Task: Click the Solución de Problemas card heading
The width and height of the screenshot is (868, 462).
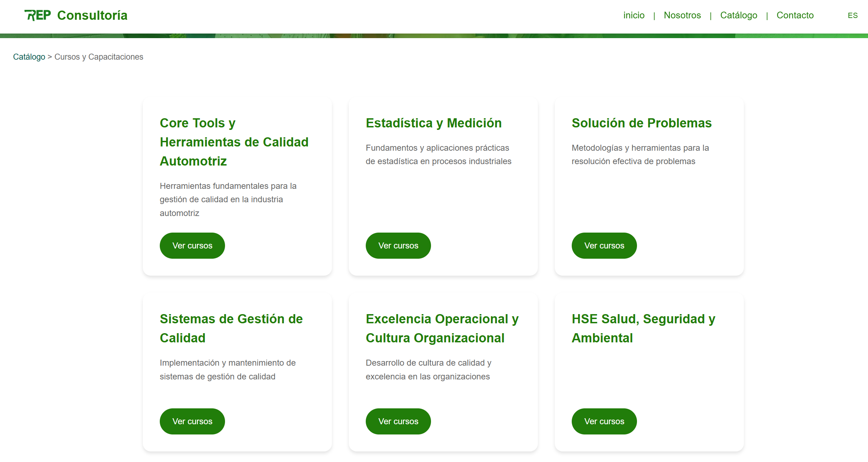Action: coord(641,123)
